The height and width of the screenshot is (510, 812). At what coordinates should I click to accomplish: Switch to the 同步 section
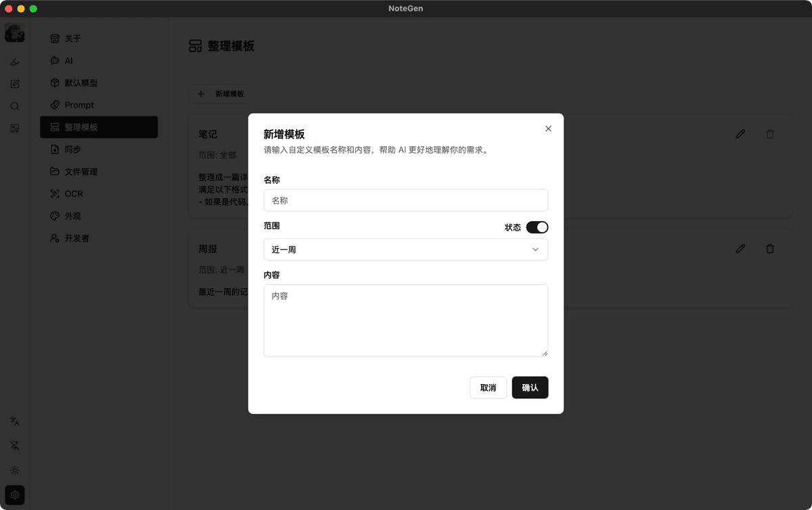pos(99,149)
